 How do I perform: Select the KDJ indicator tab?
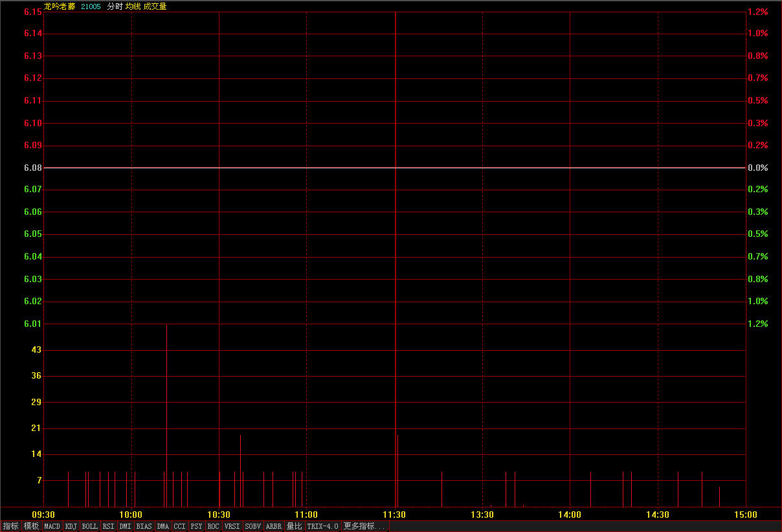71,526
